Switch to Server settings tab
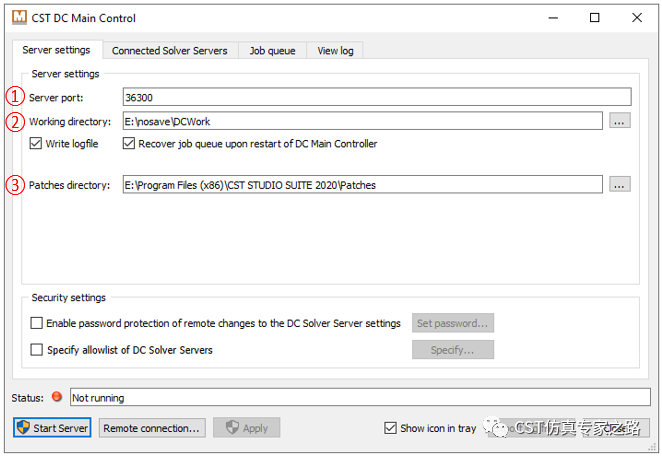Screen dimensions: 662x457 coord(57,50)
